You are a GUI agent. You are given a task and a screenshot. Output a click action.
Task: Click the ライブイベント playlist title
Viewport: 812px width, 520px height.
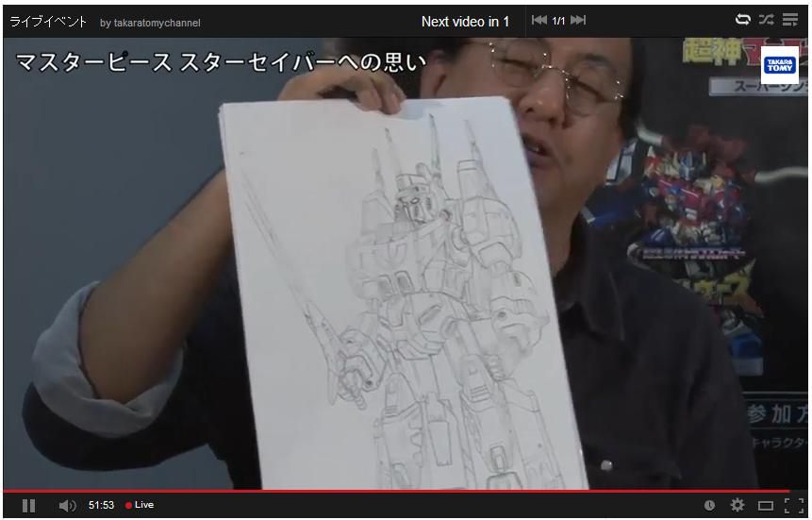tap(48, 22)
